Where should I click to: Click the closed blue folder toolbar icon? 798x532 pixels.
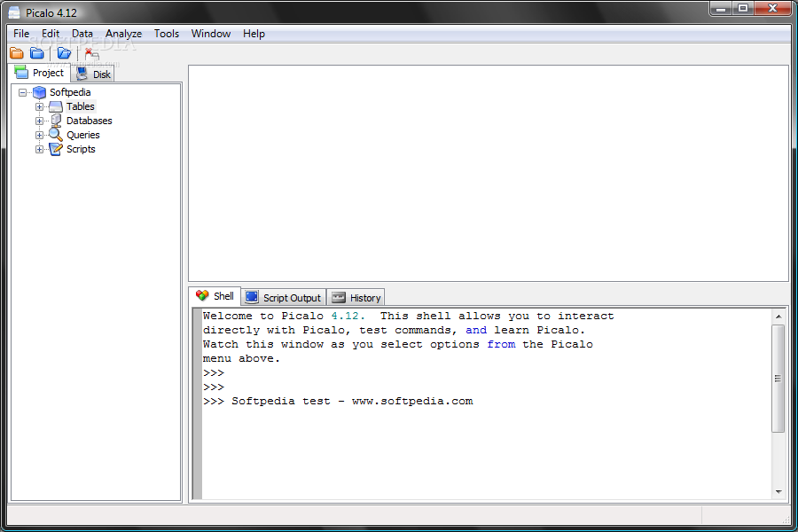pos(36,53)
